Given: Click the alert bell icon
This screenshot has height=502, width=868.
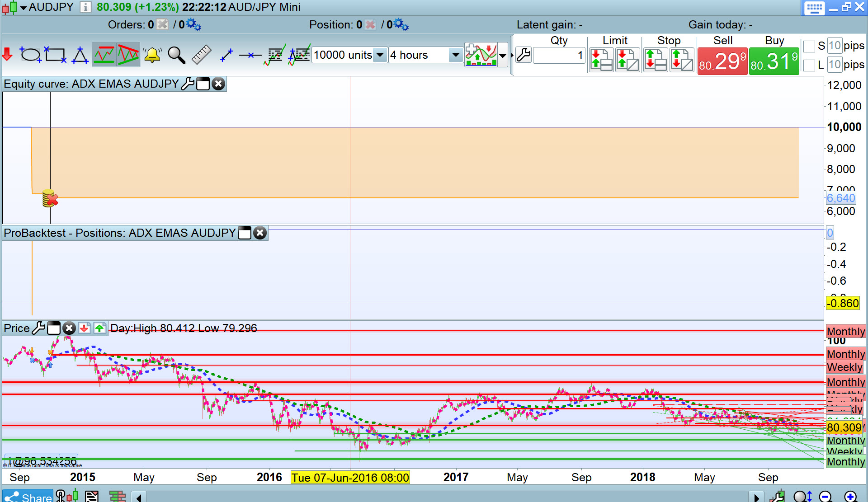Looking at the screenshot, I should (152, 55).
